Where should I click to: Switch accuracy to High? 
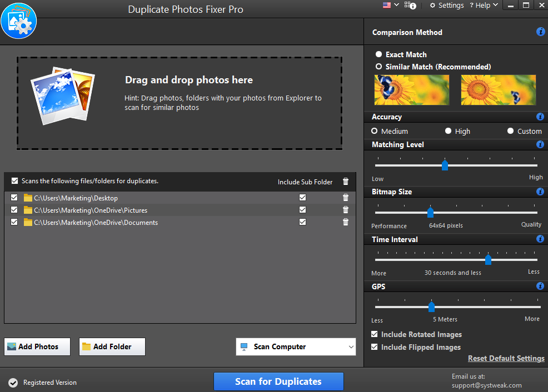click(448, 131)
